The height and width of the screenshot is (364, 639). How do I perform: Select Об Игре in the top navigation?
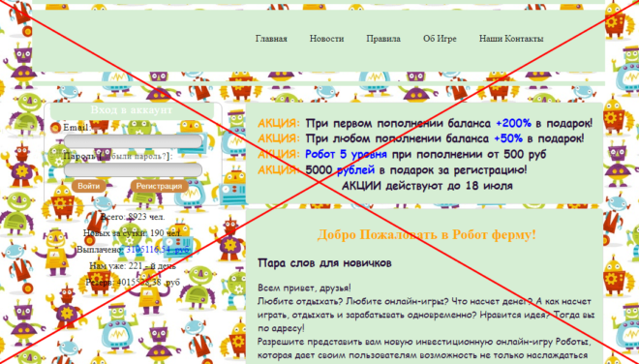440,39
